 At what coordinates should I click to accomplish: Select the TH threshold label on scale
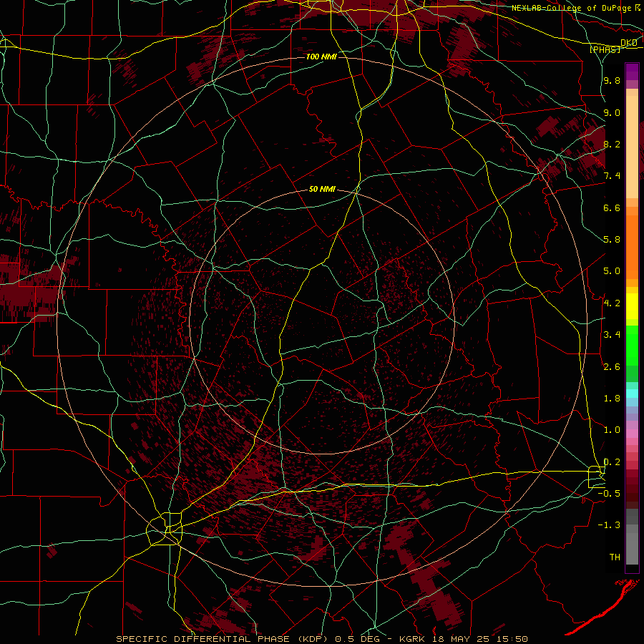pyautogui.click(x=615, y=557)
